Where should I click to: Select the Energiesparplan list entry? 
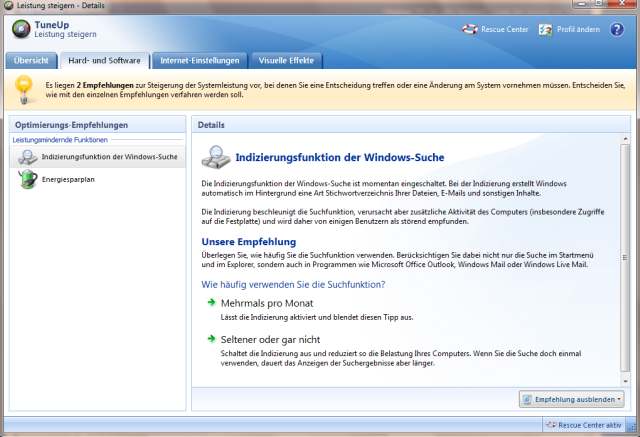(x=98, y=179)
